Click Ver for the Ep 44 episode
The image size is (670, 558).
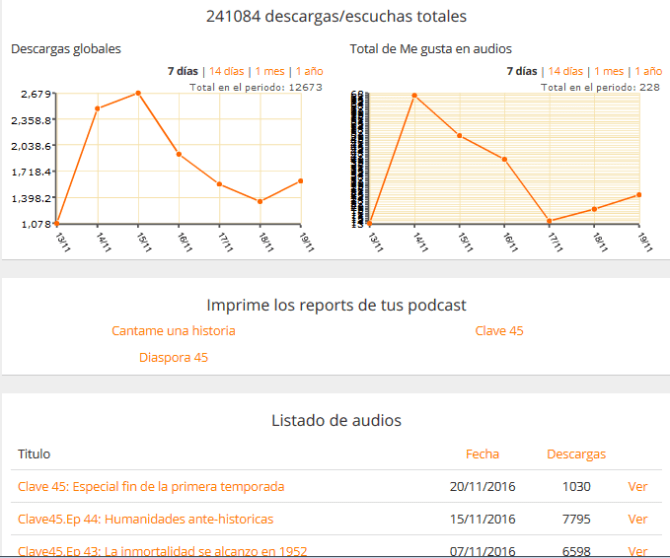click(637, 519)
